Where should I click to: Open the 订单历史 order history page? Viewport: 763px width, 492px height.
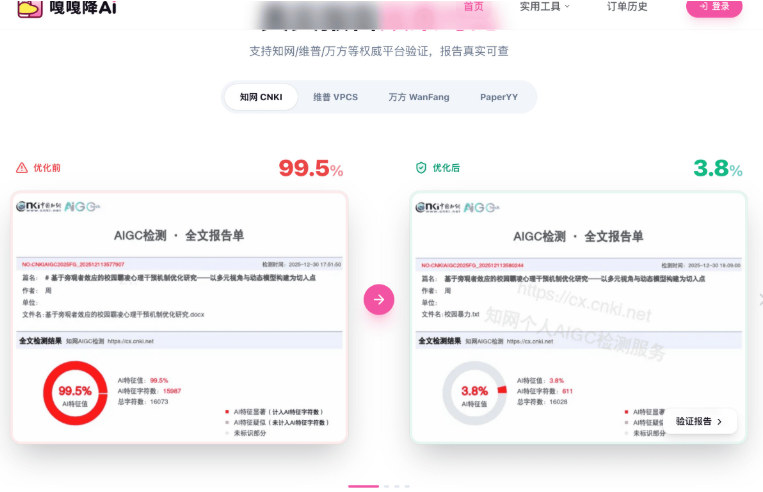(x=627, y=6)
